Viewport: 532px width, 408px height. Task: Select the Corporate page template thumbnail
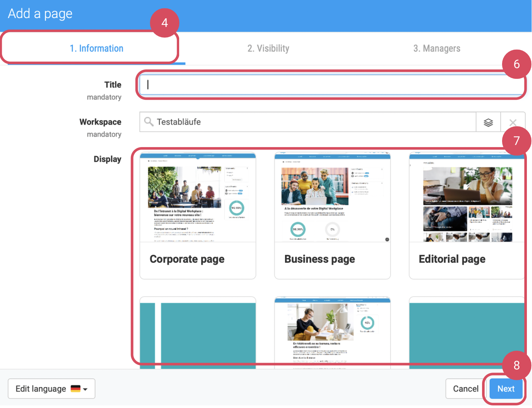[x=198, y=198]
